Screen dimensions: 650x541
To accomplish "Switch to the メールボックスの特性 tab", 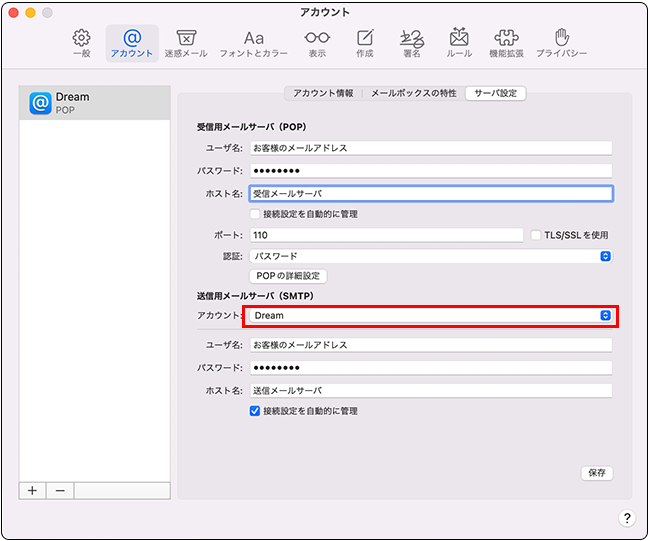I will point(413,93).
